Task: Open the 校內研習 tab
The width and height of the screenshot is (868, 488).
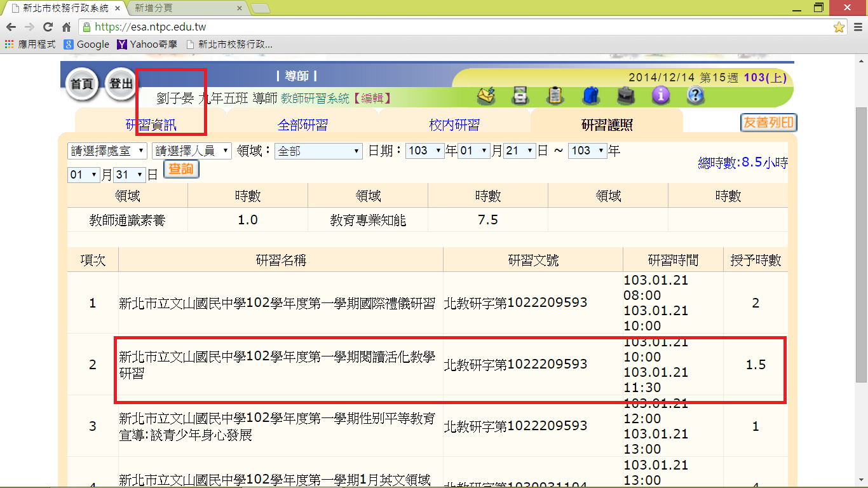Action: click(454, 125)
